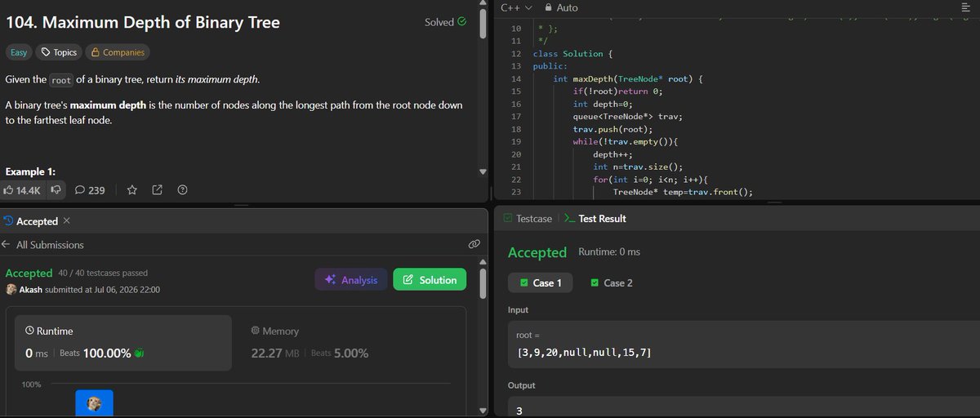This screenshot has height=418, width=980.
Task: Copy the submission link via chain icon
Action: pos(474,244)
